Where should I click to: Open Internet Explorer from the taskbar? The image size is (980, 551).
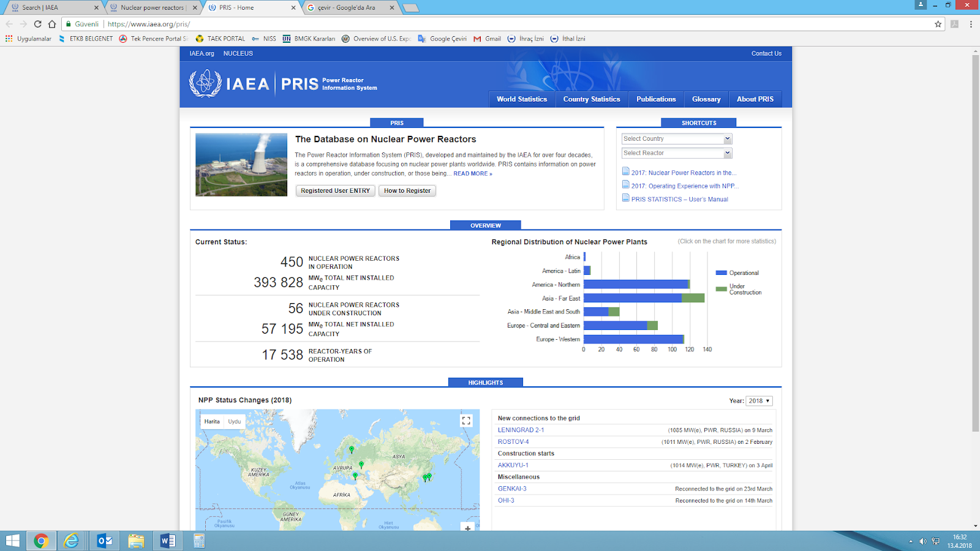click(x=72, y=541)
